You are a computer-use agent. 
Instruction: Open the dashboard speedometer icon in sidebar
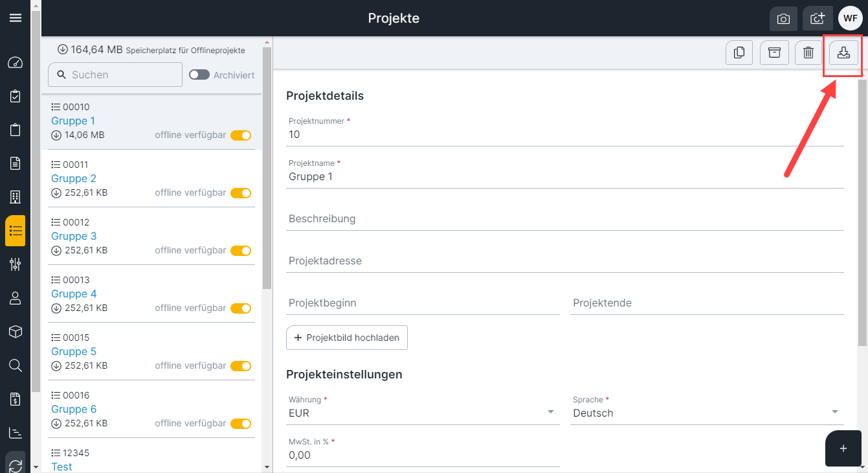point(15,63)
